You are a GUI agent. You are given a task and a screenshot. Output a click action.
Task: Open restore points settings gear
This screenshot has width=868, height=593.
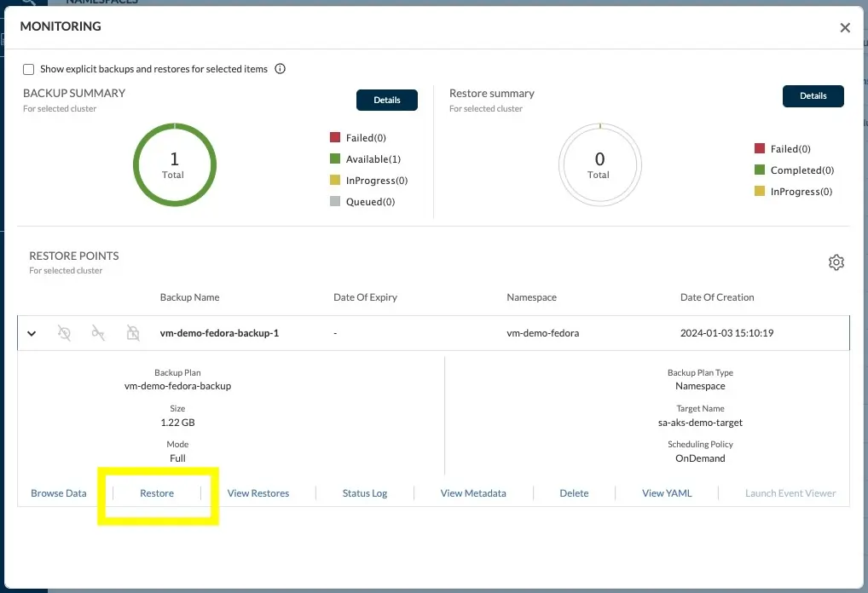[836, 262]
